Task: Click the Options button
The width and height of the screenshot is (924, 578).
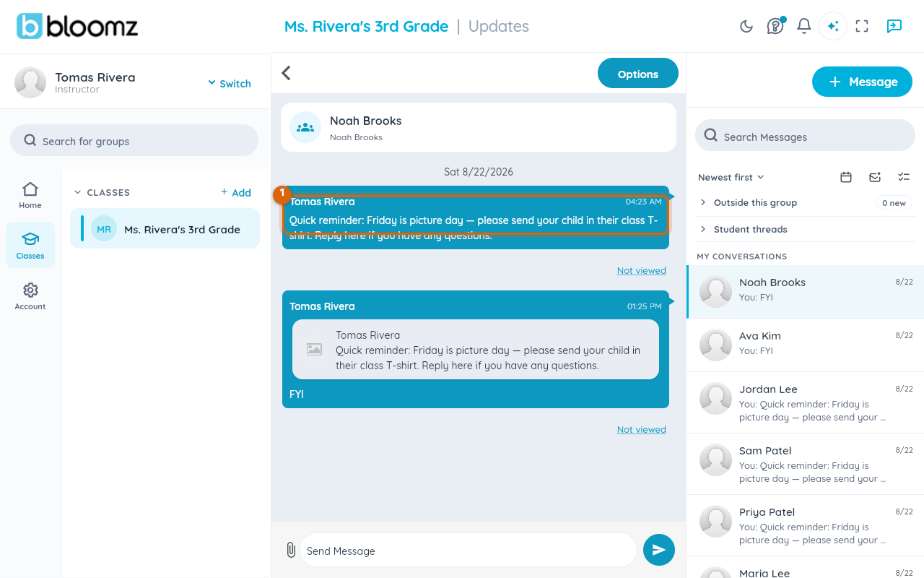Action: [638, 74]
